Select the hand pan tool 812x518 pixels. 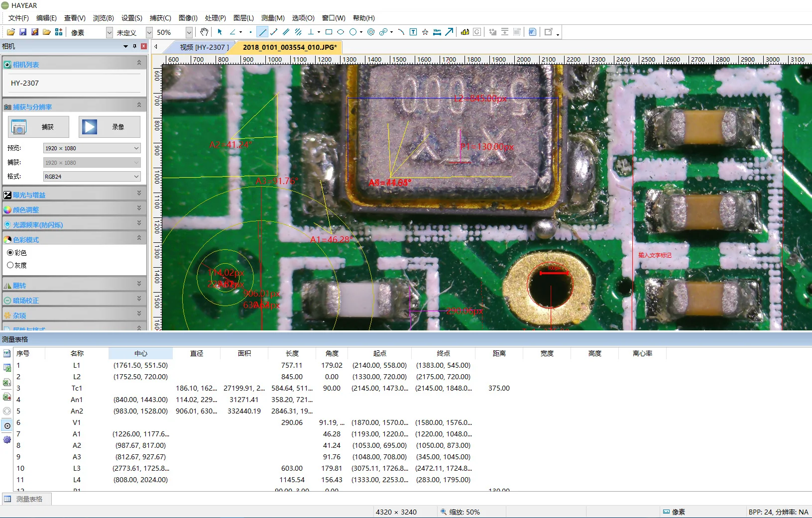click(204, 32)
